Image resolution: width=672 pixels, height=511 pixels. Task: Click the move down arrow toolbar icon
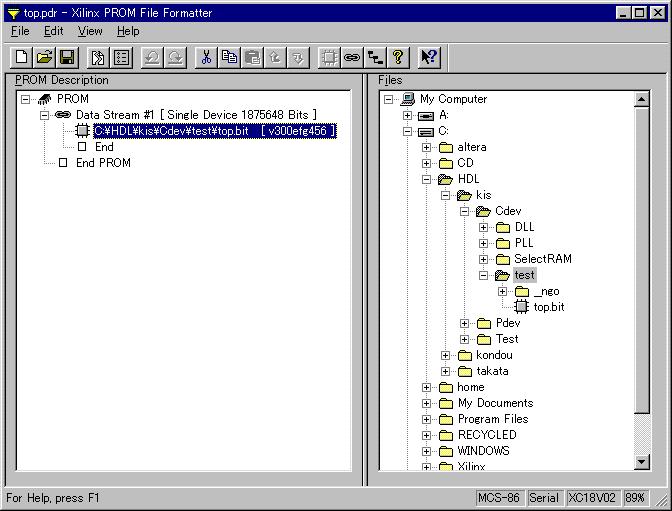pyautogui.click(x=298, y=57)
